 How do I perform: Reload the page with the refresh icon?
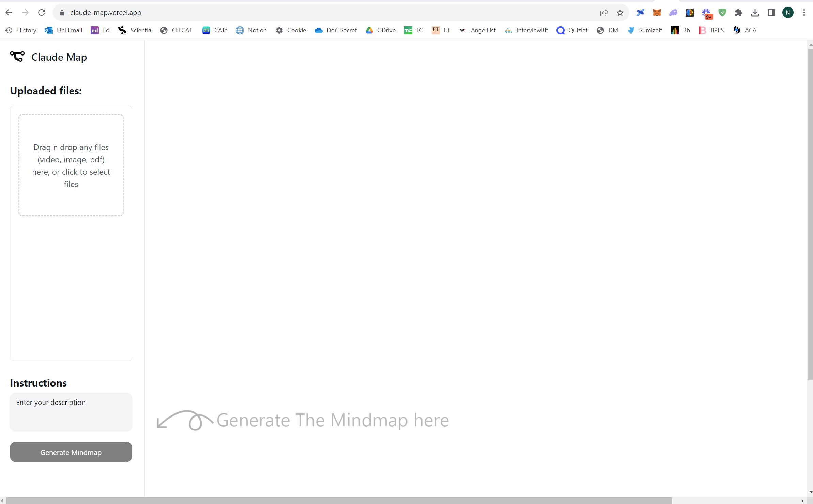(x=42, y=13)
